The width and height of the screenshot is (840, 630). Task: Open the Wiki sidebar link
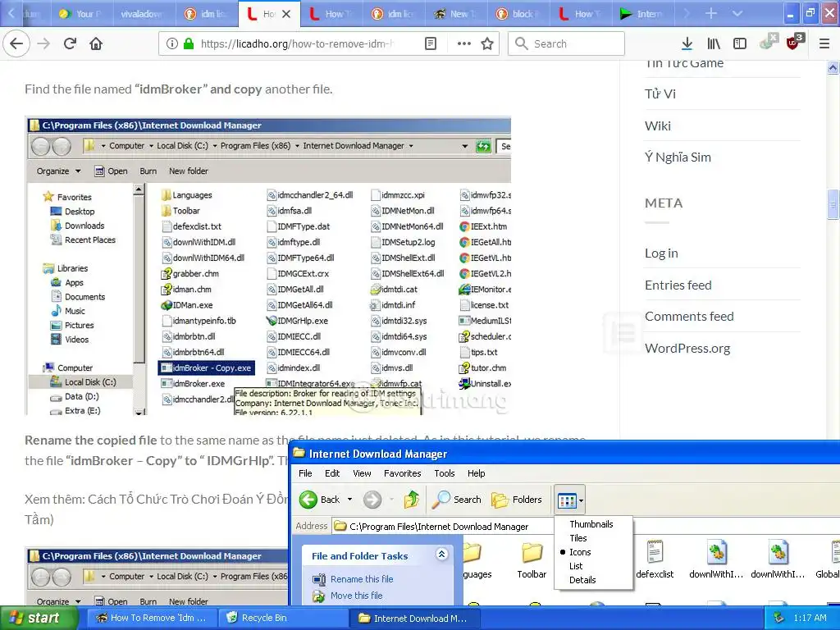(x=657, y=126)
